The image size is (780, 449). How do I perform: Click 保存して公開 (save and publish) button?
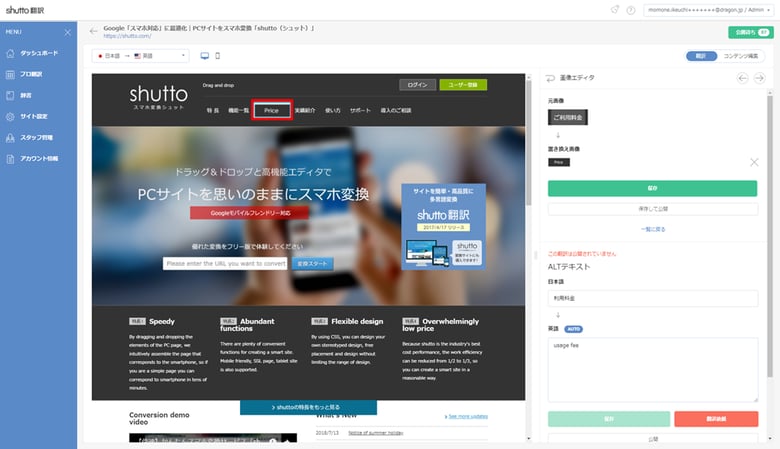pos(653,209)
